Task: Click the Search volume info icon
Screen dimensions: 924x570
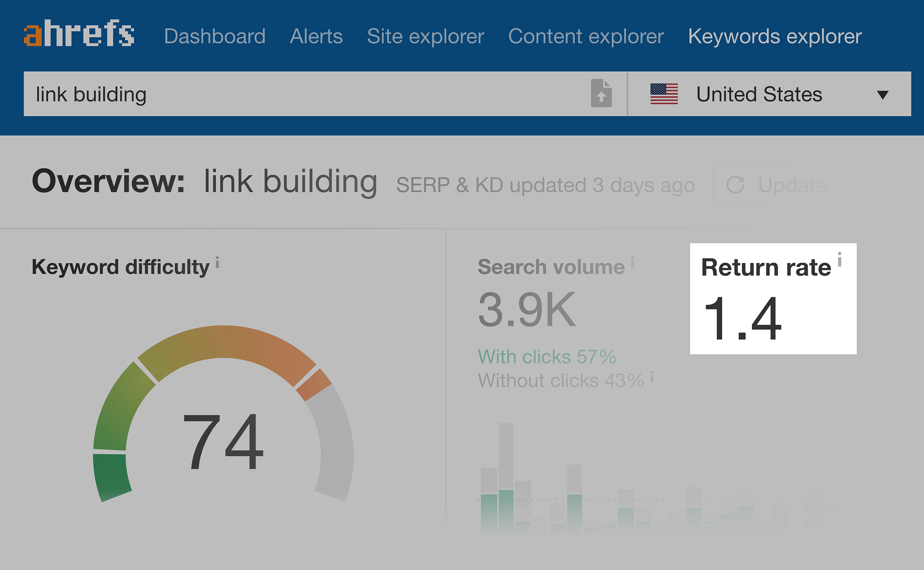Action: pos(633,262)
